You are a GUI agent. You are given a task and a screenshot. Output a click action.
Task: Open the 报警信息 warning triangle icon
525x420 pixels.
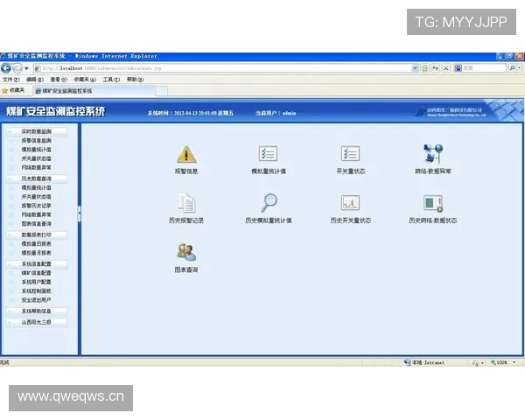[x=186, y=154]
